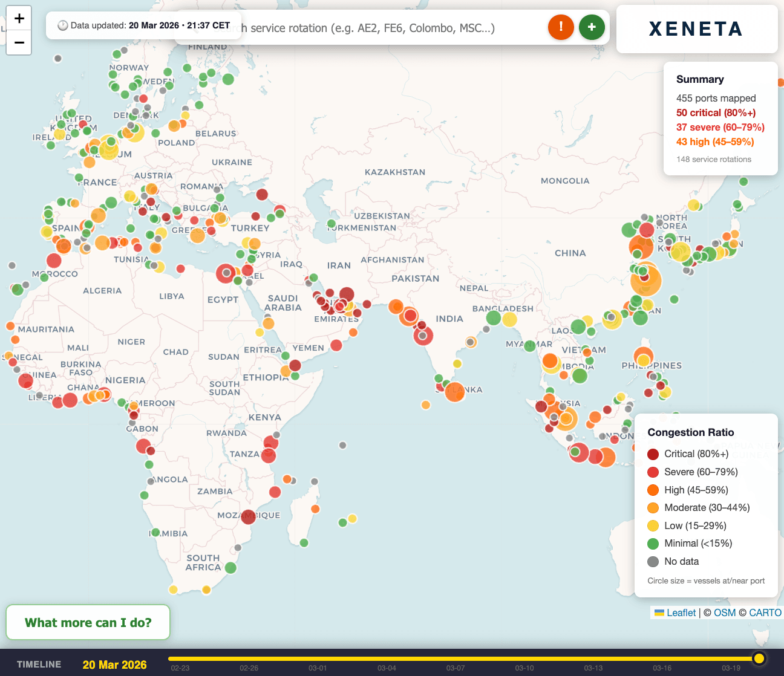
Task: Click the yellow timeline slider handle
Action: pyautogui.click(x=759, y=658)
